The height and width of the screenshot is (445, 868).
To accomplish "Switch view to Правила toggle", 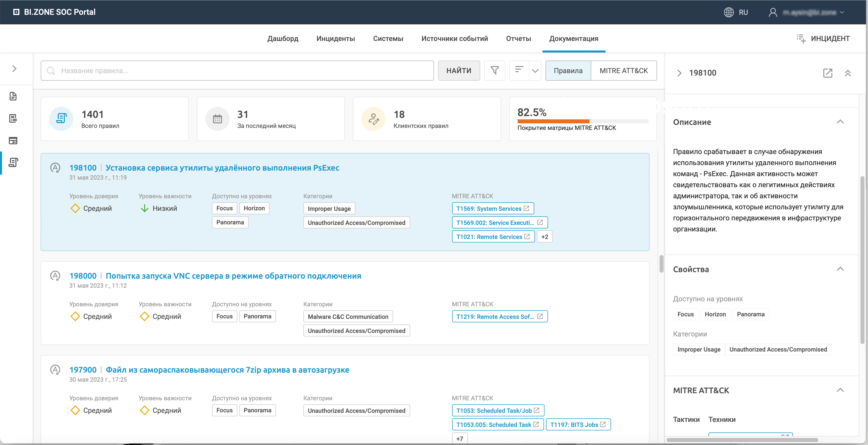I will [x=568, y=71].
